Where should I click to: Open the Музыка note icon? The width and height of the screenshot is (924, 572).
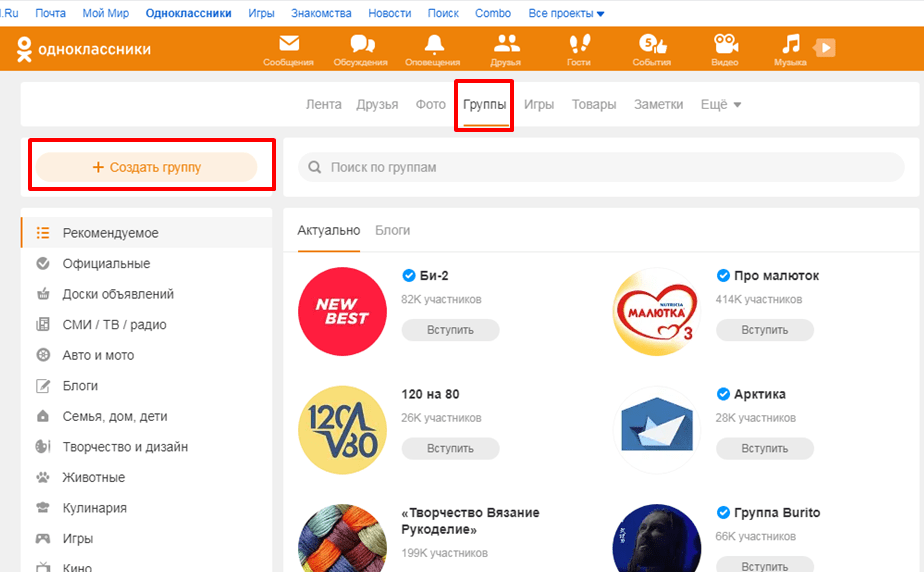point(791,44)
